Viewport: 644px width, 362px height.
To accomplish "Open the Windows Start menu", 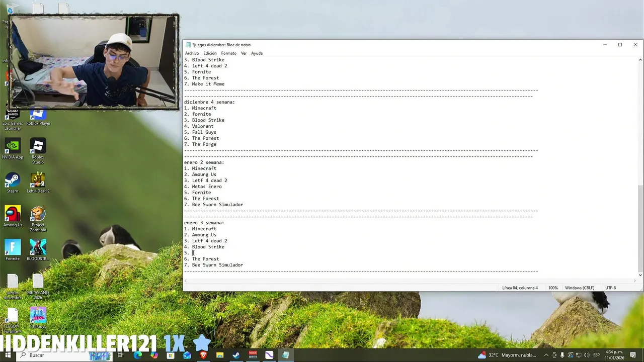I will [8, 355].
